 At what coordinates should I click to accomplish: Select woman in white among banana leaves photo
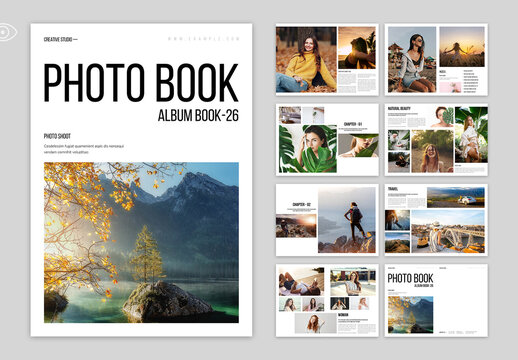click(x=471, y=135)
